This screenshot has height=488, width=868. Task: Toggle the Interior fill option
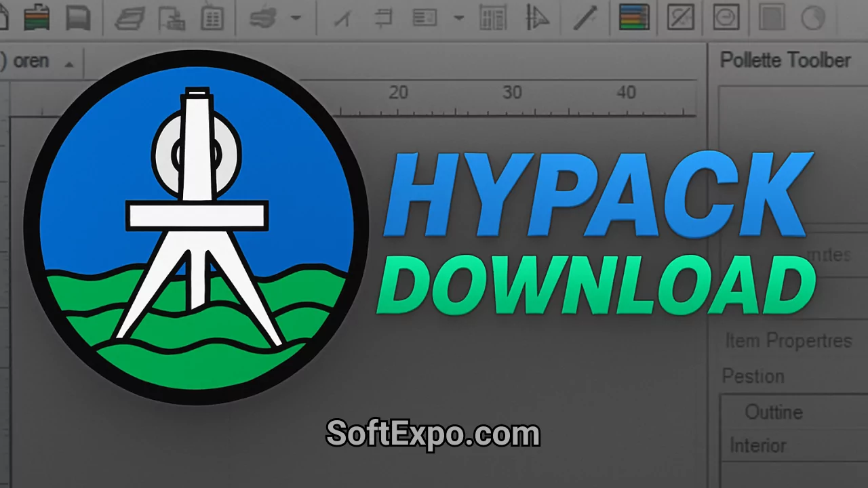[x=759, y=445]
